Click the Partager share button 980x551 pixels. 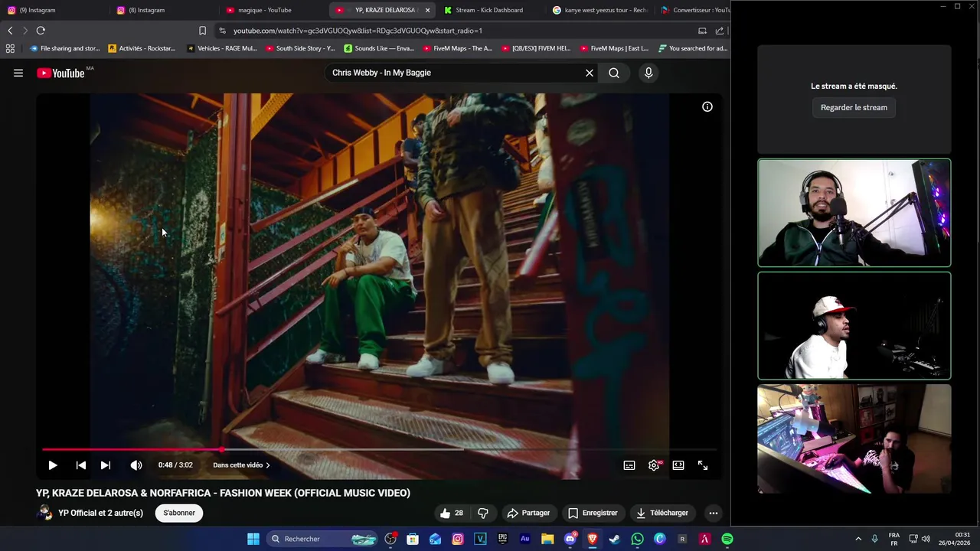click(528, 513)
